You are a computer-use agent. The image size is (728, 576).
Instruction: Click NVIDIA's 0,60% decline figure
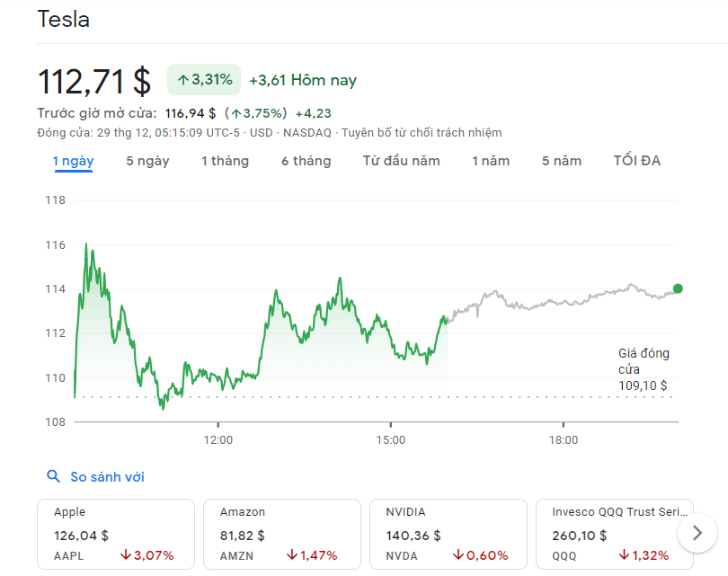point(481,555)
